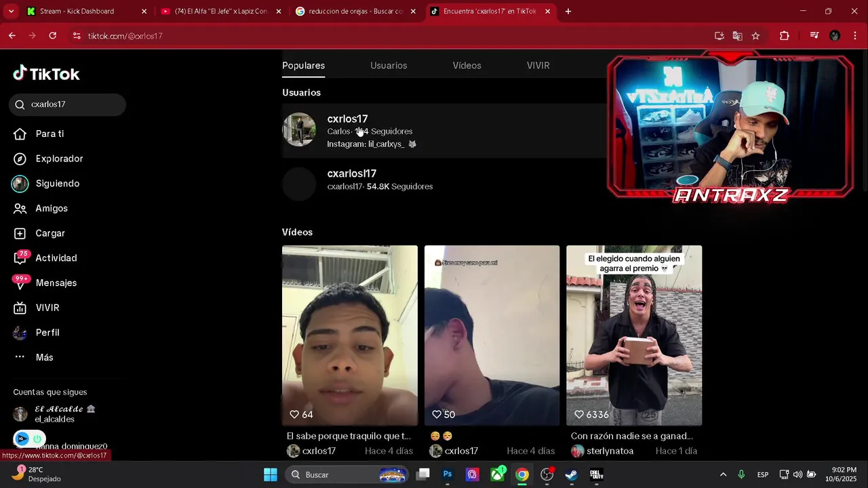The image size is (868, 488).
Task: Click the address bar URL
Action: tap(125, 36)
